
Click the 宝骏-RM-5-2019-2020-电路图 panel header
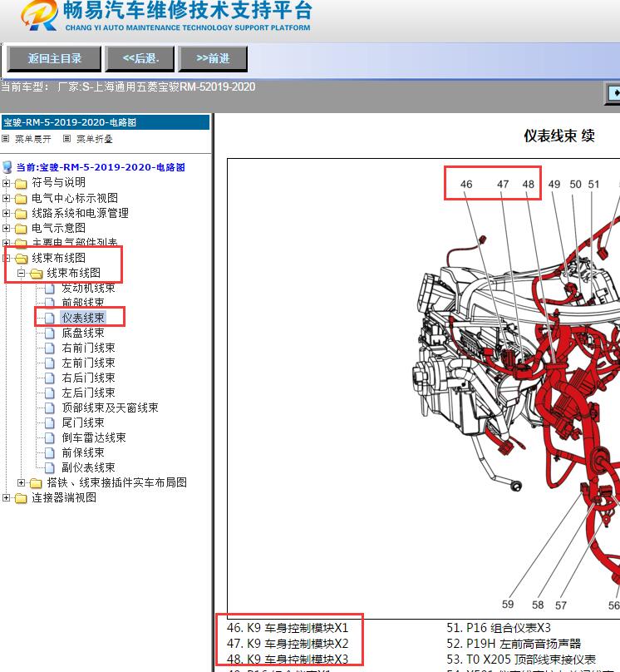pyautogui.click(x=106, y=122)
